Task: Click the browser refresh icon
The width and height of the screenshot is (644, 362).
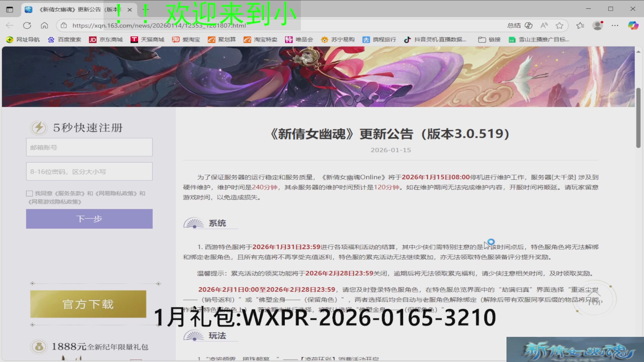Action: coord(27,25)
